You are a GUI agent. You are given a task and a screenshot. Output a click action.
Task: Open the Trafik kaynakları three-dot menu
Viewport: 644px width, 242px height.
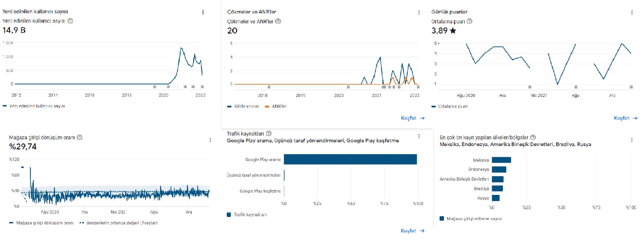coord(419,136)
